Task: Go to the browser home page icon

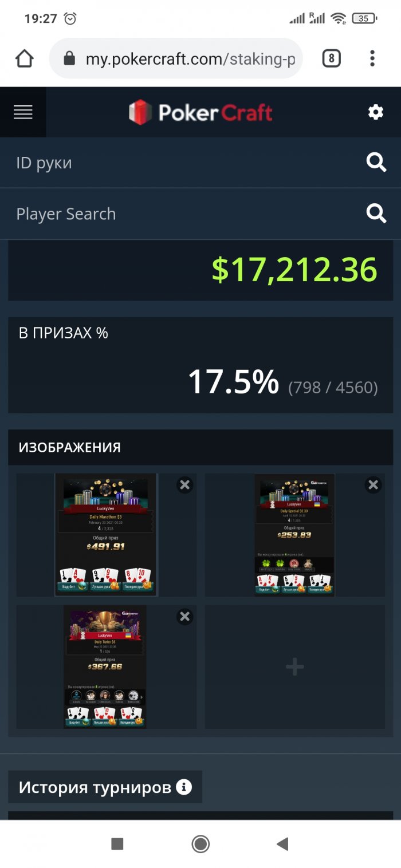Action: [x=24, y=58]
